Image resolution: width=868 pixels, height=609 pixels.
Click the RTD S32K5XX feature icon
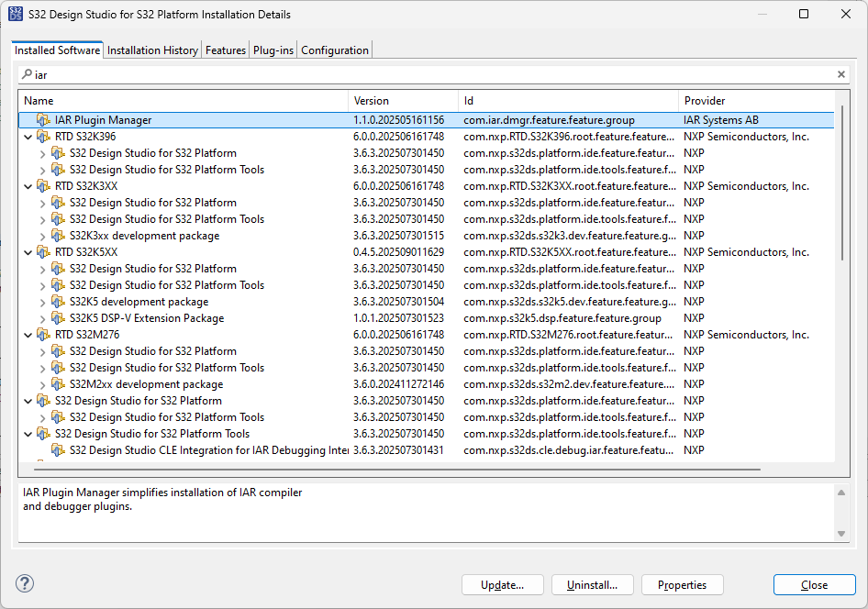pyautogui.click(x=43, y=252)
